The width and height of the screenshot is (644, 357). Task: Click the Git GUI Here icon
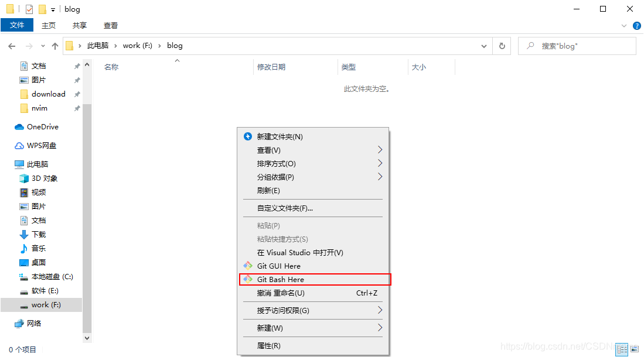[x=248, y=266]
